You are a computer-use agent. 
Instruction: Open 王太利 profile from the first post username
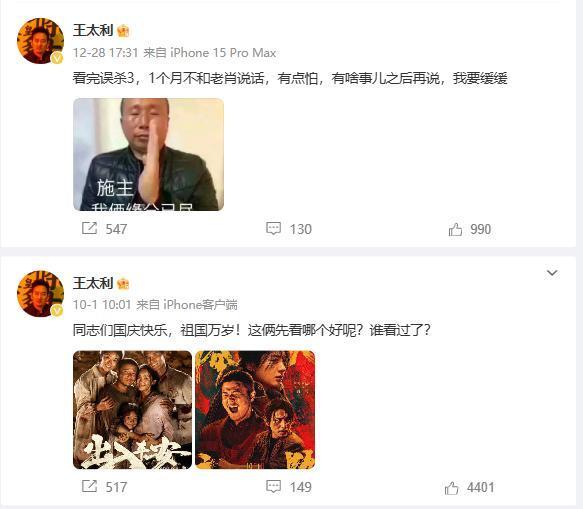[93, 30]
